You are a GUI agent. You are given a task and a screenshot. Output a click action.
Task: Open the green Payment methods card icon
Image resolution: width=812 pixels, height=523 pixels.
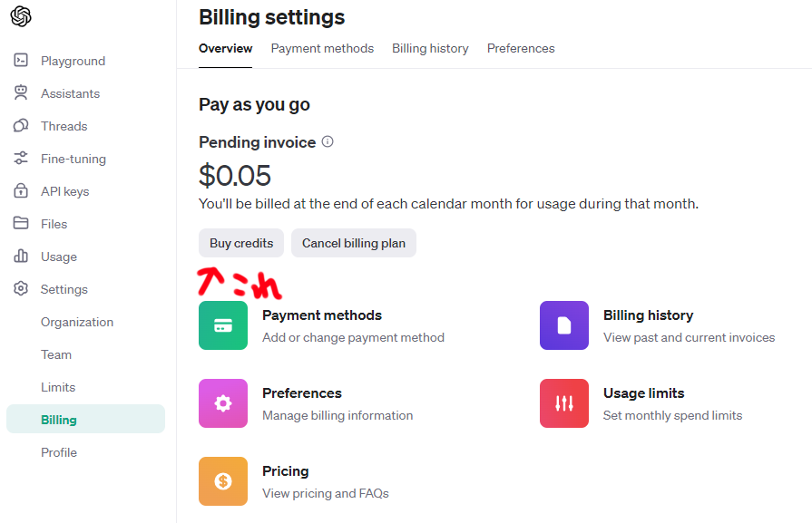coord(223,325)
